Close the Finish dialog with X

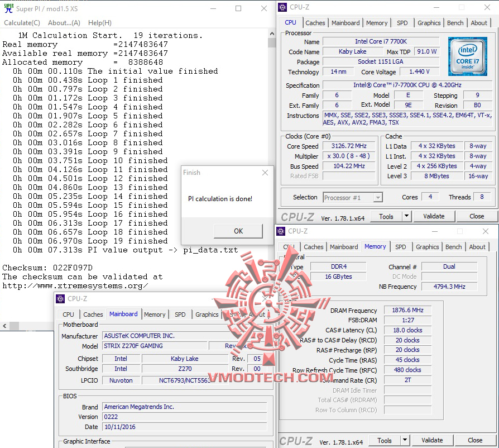pyautogui.click(x=265, y=173)
